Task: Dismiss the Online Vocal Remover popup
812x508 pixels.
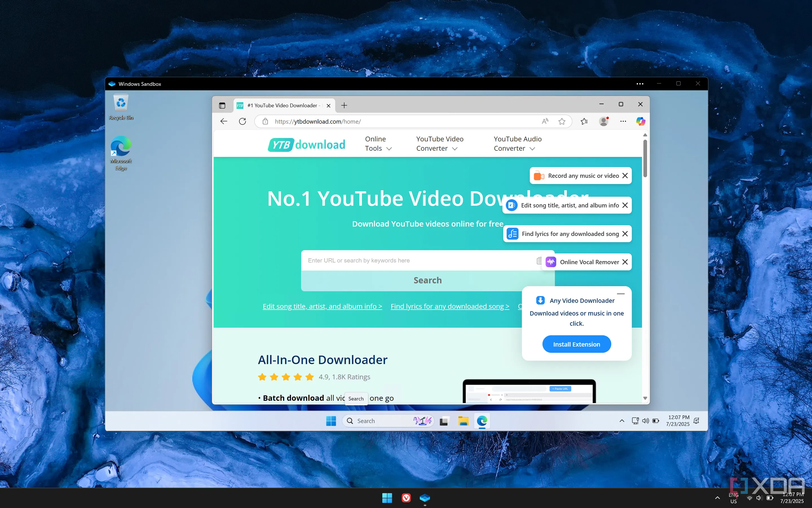Action: coord(625,262)
